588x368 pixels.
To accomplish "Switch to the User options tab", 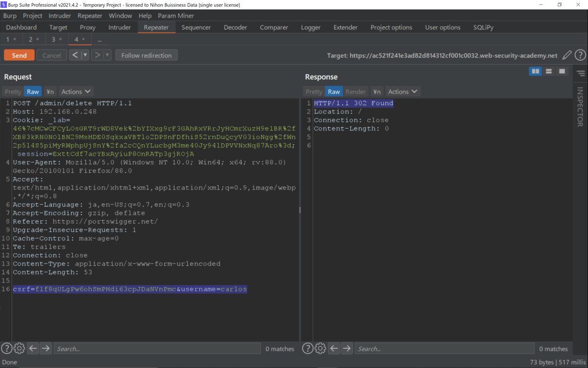I will [x=443, y=27].
